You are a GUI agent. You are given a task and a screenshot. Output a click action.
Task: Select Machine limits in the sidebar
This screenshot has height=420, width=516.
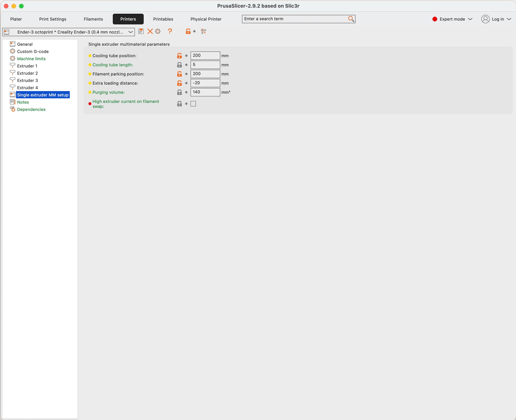[x=31, y=59]
